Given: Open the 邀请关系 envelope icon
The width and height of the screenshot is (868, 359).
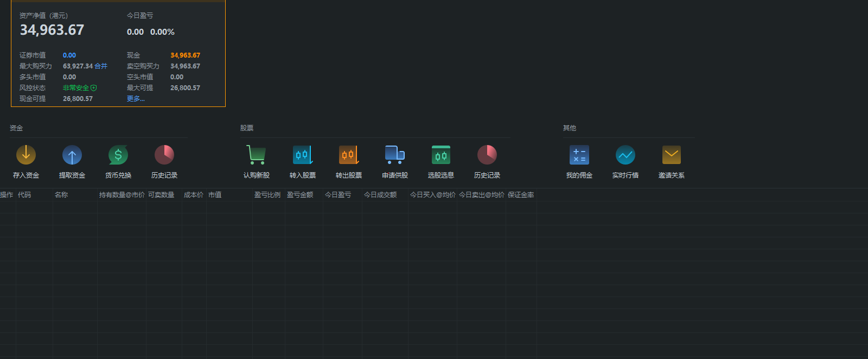Looking at the screenshot, I should (x=672, y=155).
